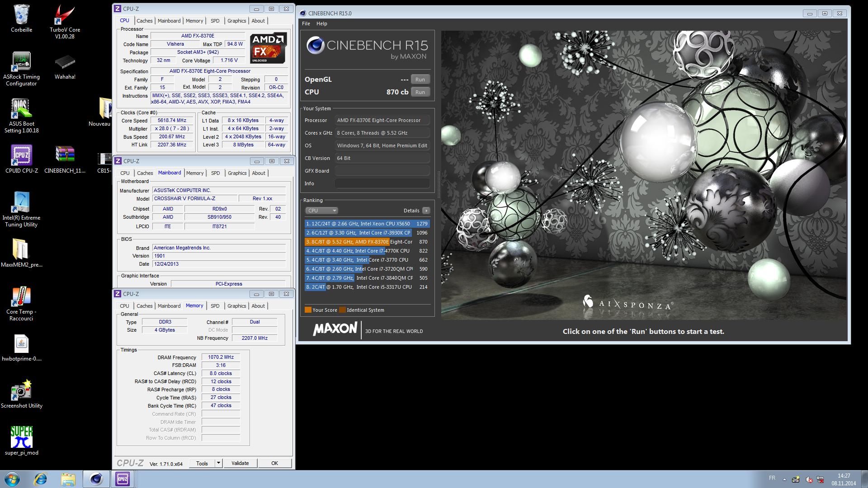Click the Details label in Ranking
The height and width of the screenshot is (488, 868).
coord(411,211)
